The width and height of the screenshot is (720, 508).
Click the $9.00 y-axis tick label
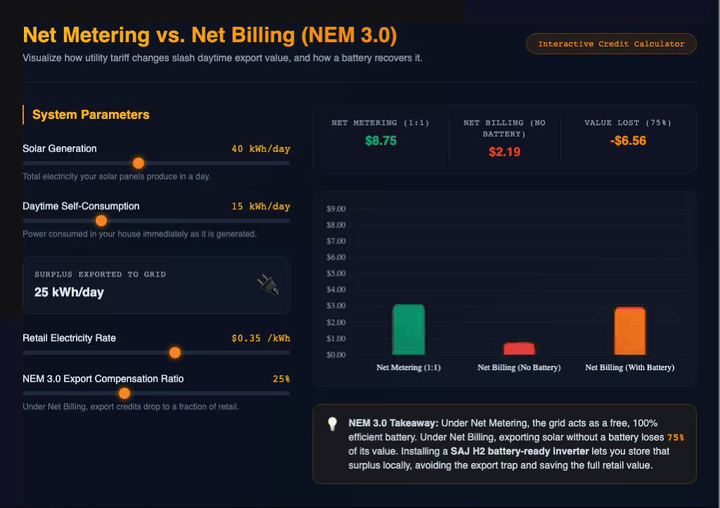336,209
